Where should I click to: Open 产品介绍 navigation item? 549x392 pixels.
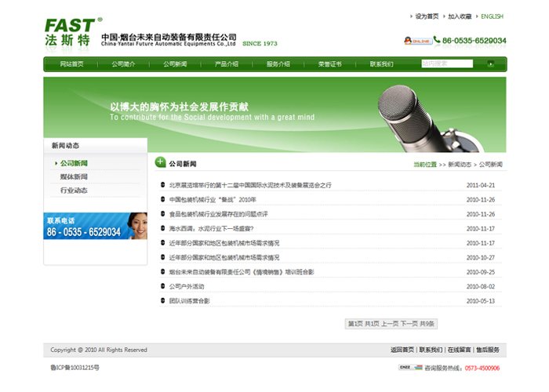[227, 64]
